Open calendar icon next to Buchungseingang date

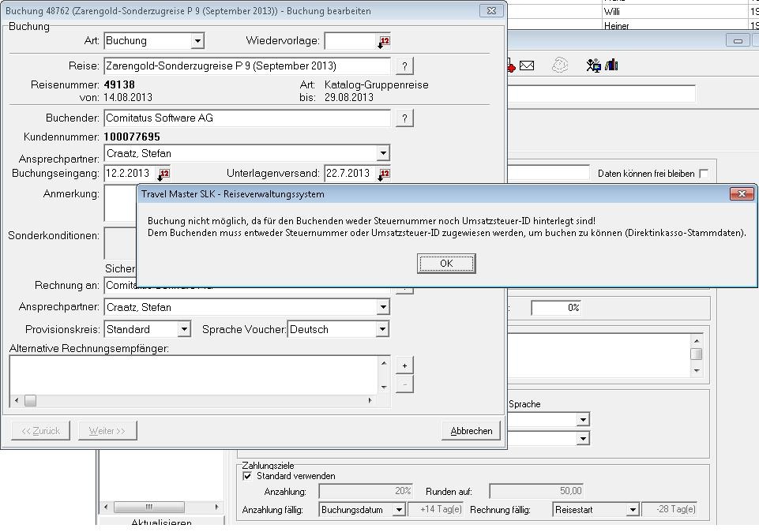[x=163, y=174]
